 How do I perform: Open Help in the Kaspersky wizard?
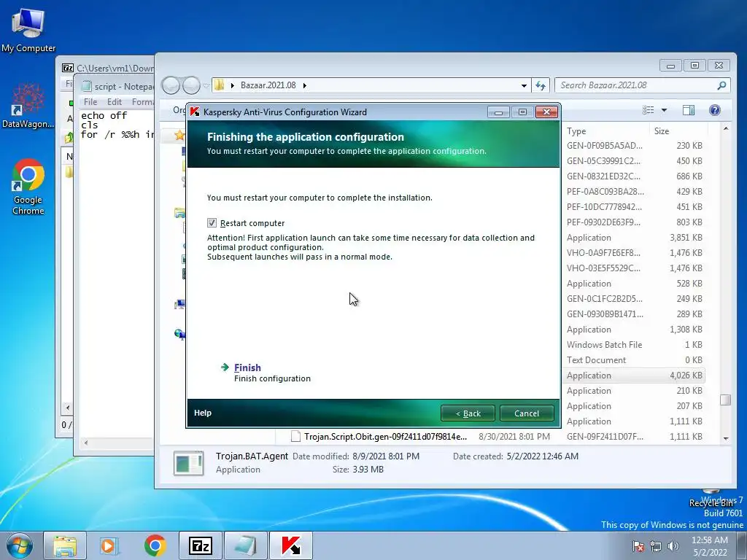pos(203,413)
